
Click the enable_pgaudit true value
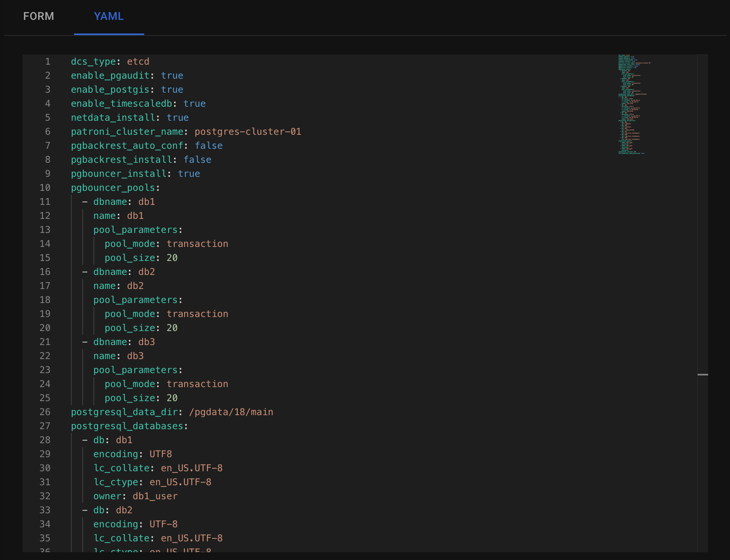(172, 76)
